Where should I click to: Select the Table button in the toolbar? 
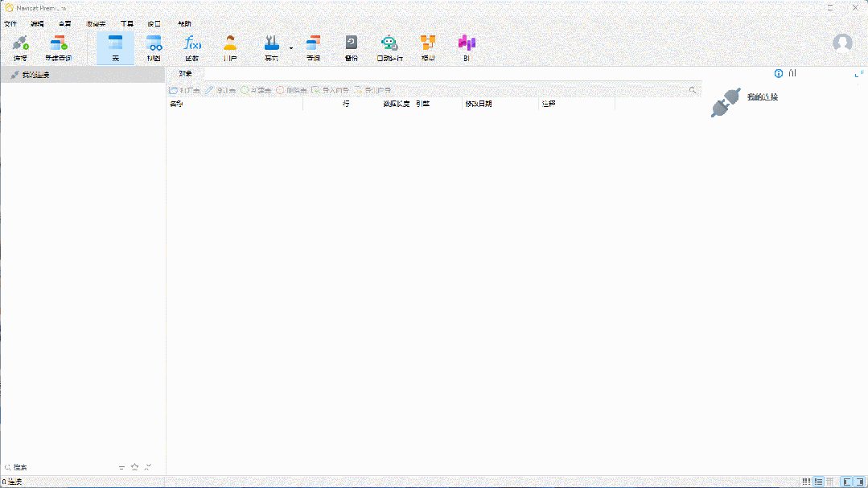point(115,47)
